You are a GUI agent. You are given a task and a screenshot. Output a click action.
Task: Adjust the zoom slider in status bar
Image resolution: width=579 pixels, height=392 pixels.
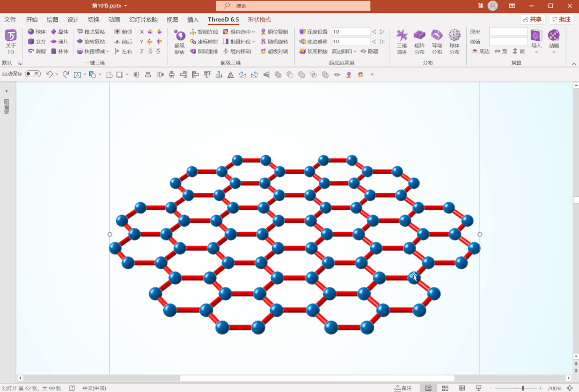point(522,387)
